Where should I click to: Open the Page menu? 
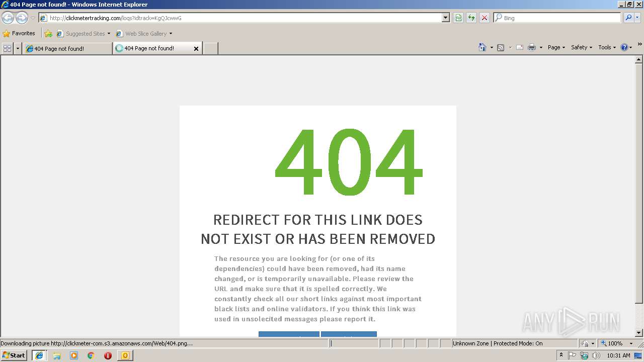click(x=556, y=47)
